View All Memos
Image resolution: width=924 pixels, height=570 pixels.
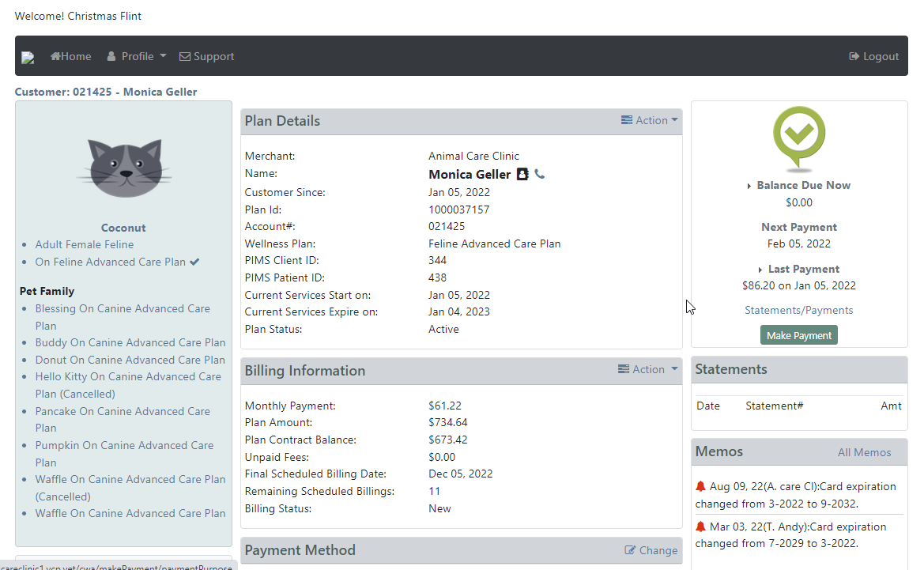pos(864,453)
